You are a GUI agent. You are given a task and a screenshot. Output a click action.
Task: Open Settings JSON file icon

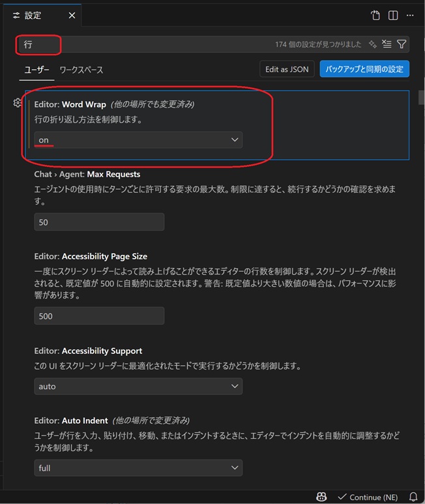coord(375,15)
